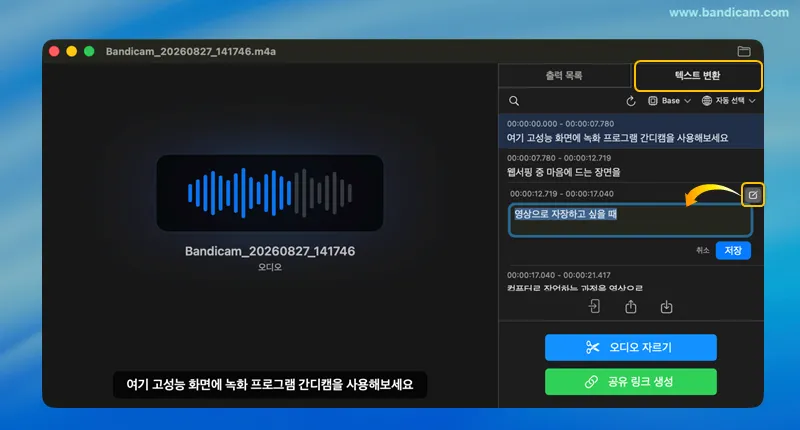800x430 pixels.
Task: Click the audio waveform thumbnail
Action: pyautogui.click(x=270, y=193)
